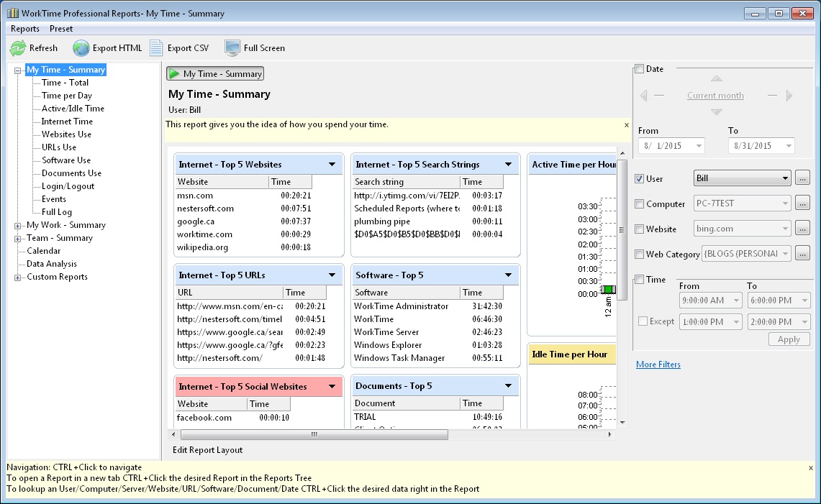Open Internet - Top 5 Social Websites dropdown
821x504 pixels.
pyautogui.click(x=332, y=386)
